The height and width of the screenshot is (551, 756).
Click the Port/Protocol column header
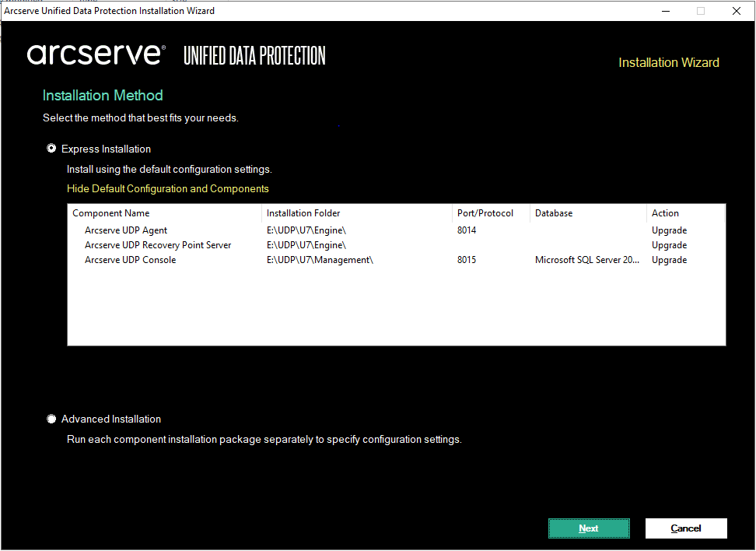[x=491, y=213]
